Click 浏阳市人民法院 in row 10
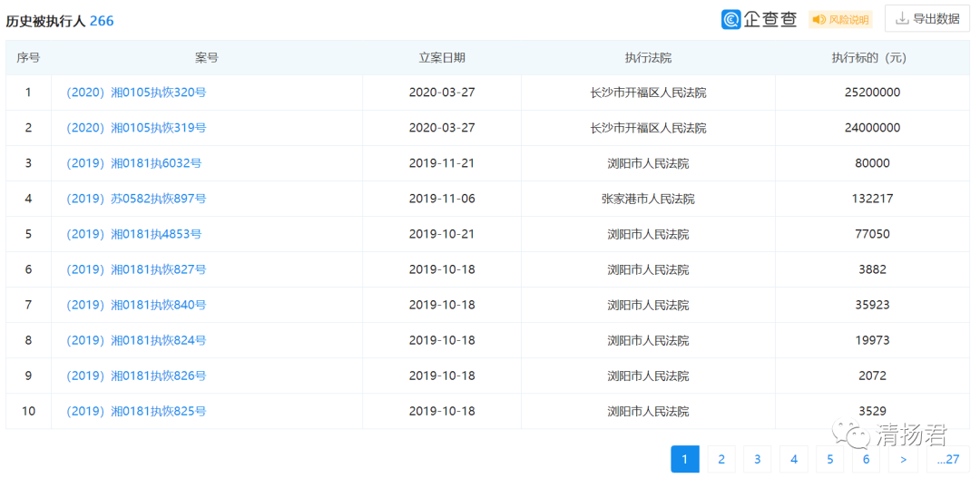Image resolution: width=980 pixels, height=478 pixels. 648,411
